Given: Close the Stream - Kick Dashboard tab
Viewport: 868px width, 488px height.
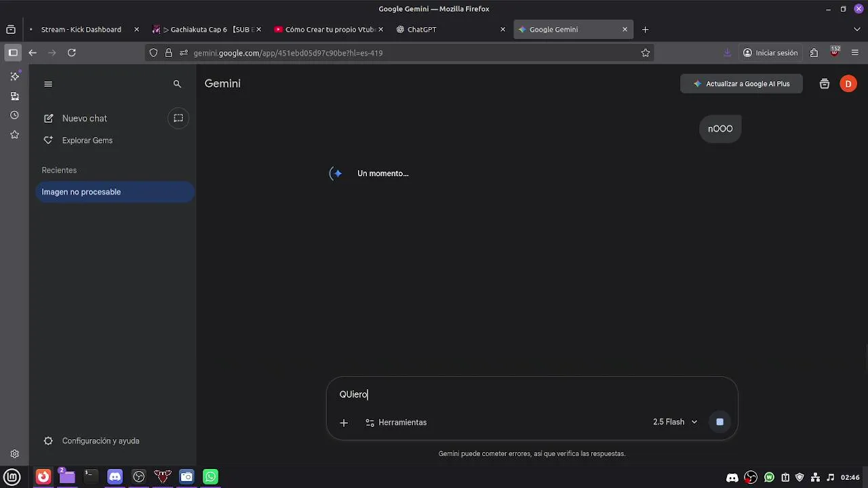Looking at the screenshot, I should pos(136,29).
